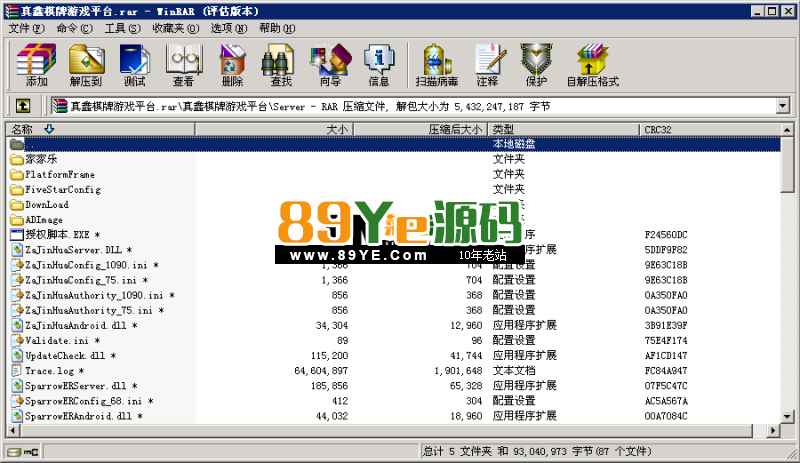Click the address bar path text field
This screenshot has width=800, height=463.
[413, 106]
